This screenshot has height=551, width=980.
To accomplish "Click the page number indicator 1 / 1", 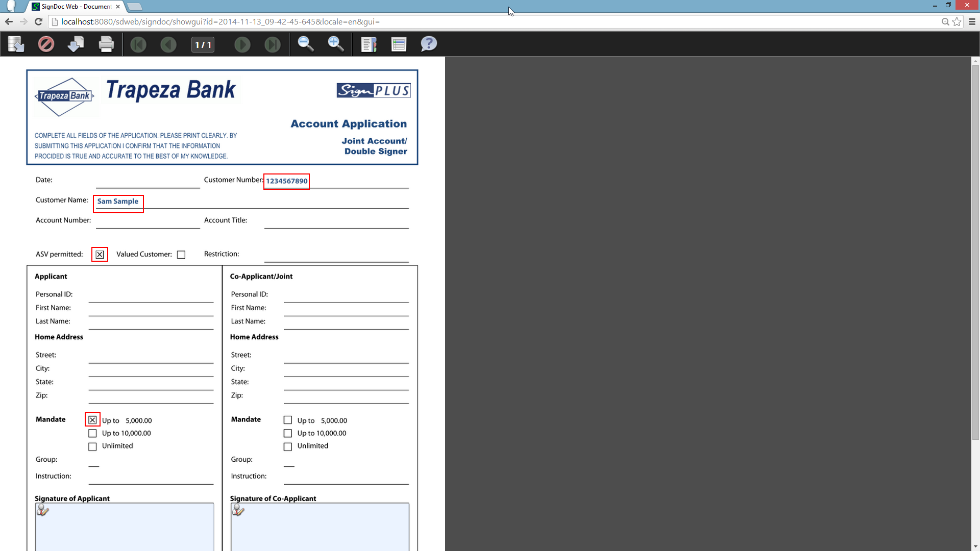I will 203,45.
